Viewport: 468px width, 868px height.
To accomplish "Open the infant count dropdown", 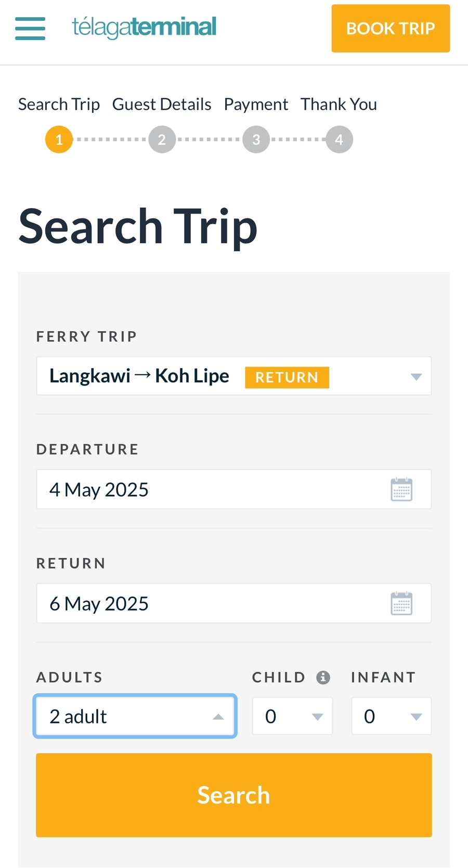I will (391, 716).
